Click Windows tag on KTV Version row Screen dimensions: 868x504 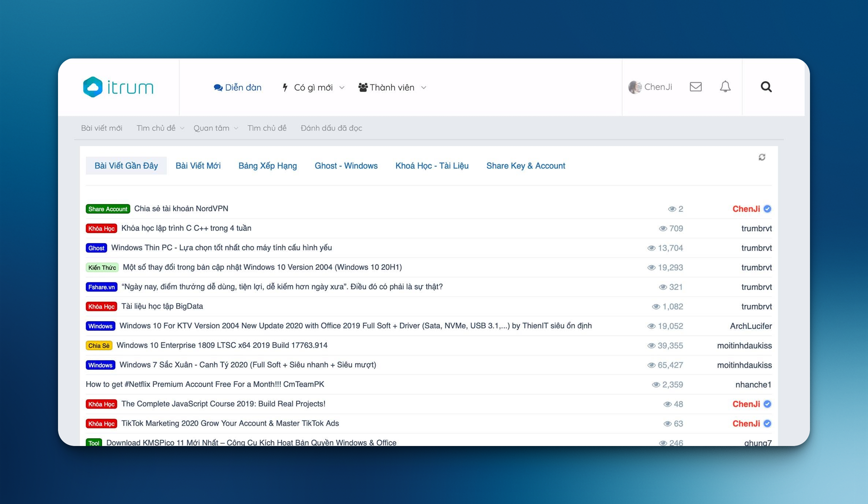click(100, 326)
